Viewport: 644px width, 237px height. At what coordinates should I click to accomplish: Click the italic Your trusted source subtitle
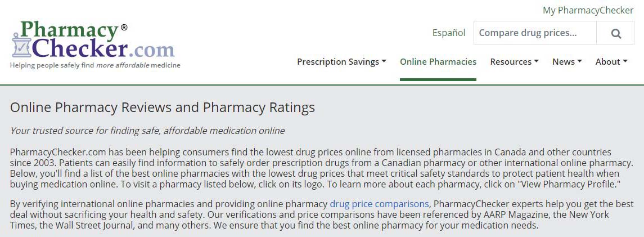[147, 131]
